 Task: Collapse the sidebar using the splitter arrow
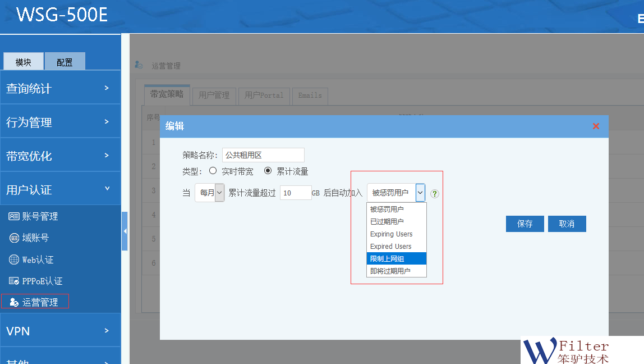tap(125, 231)
